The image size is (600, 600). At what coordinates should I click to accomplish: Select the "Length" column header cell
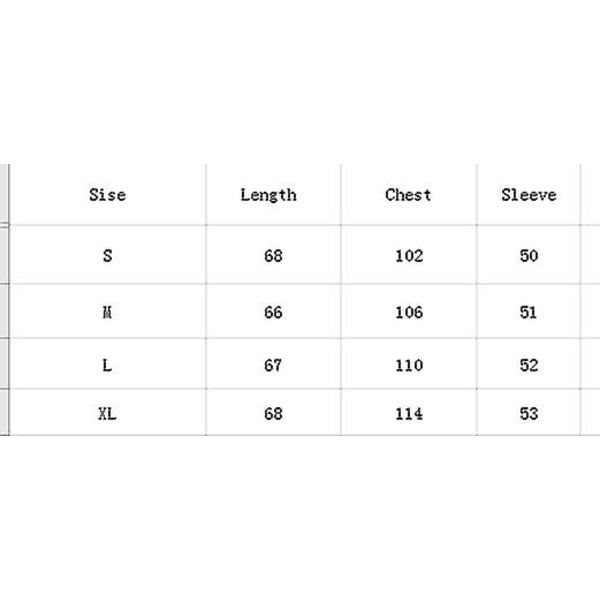tap(268, 195)
